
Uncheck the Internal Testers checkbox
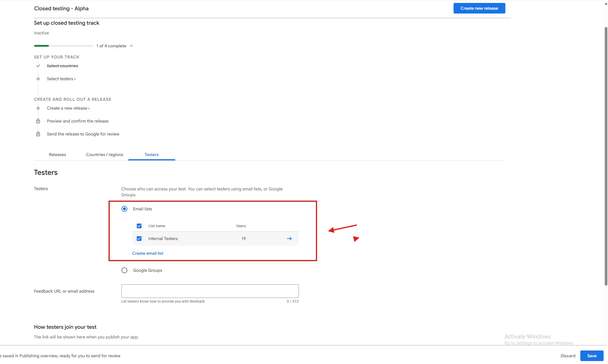point(139,239)
